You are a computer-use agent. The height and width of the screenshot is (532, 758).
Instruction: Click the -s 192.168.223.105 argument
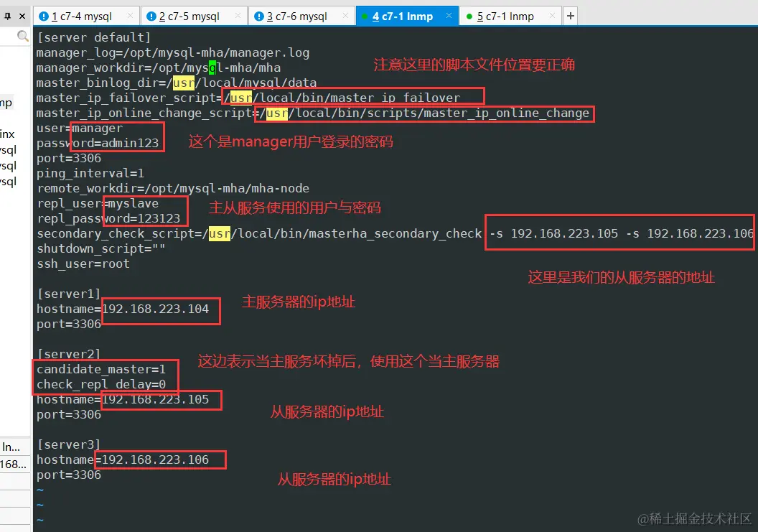click(554, 233)
